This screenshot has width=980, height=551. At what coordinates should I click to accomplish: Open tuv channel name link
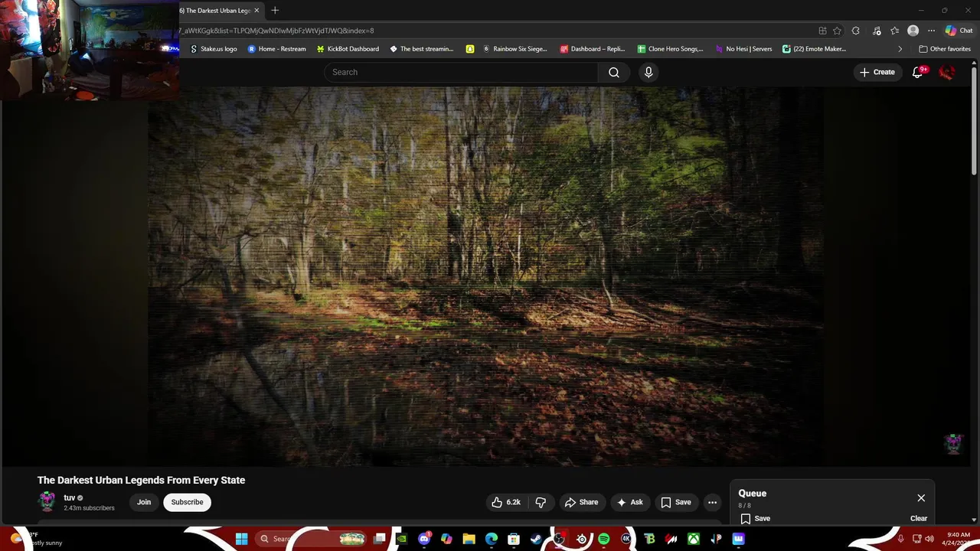(70, 497)
